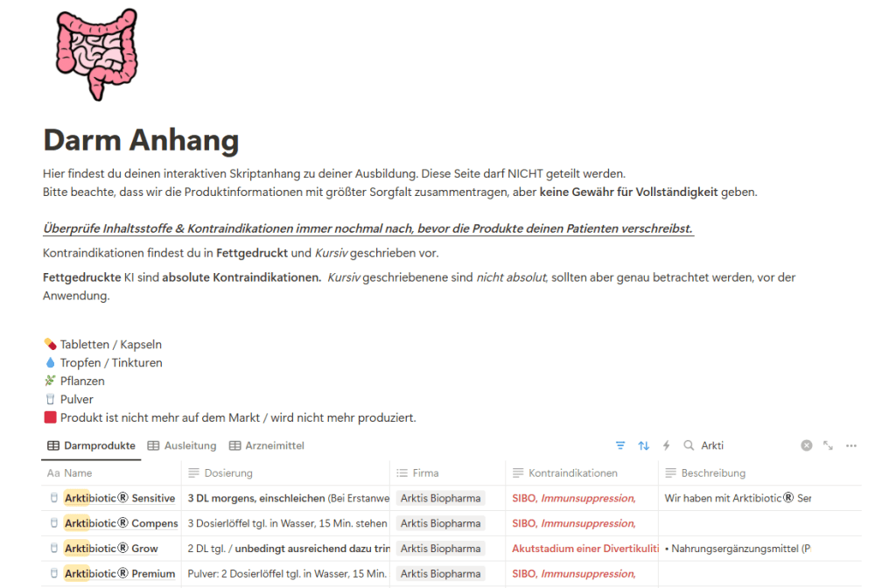Open database in full page via expand arrows

pos(828,445)
